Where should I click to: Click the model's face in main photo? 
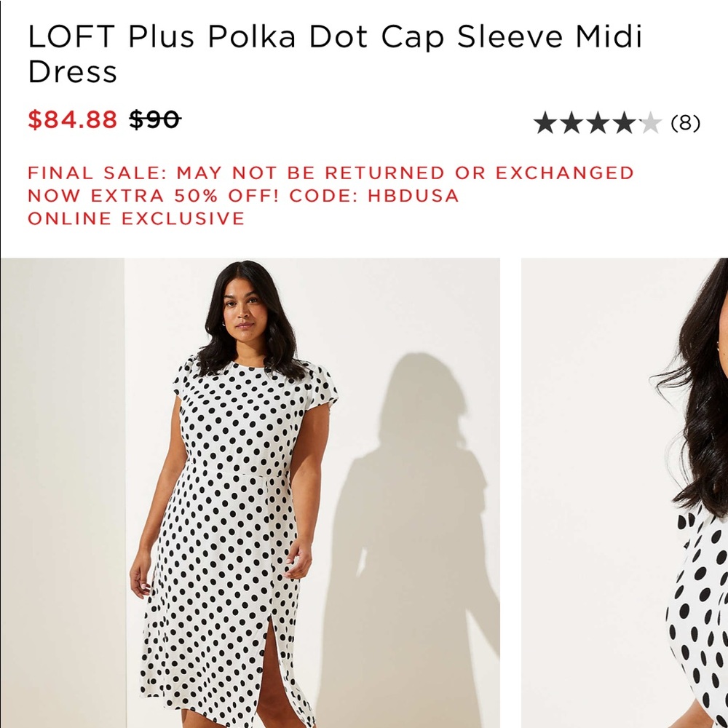[244, 310]
